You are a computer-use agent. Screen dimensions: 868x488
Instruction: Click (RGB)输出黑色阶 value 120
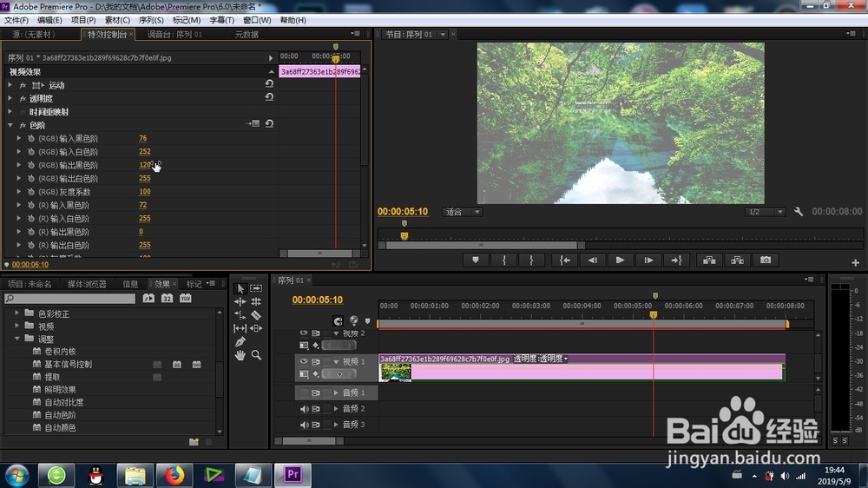(145, 164)
